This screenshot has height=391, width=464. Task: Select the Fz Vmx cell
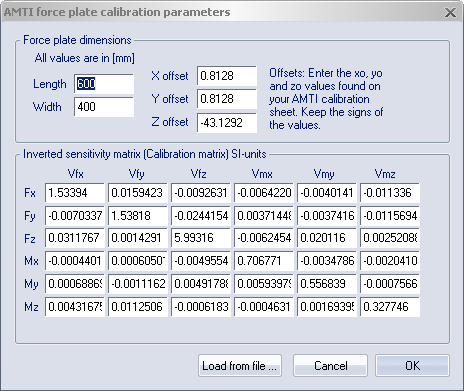pyautogui.click(x=264, y=238)
